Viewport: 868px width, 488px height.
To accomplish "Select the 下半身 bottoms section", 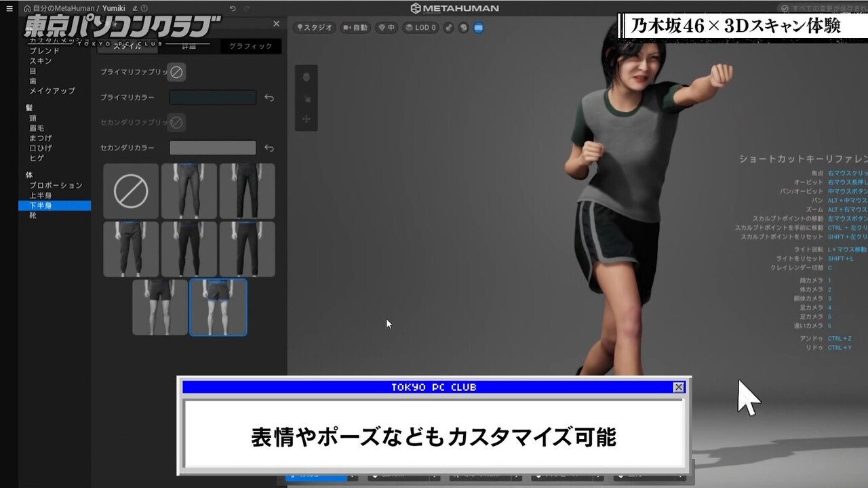I will (54, 205).
